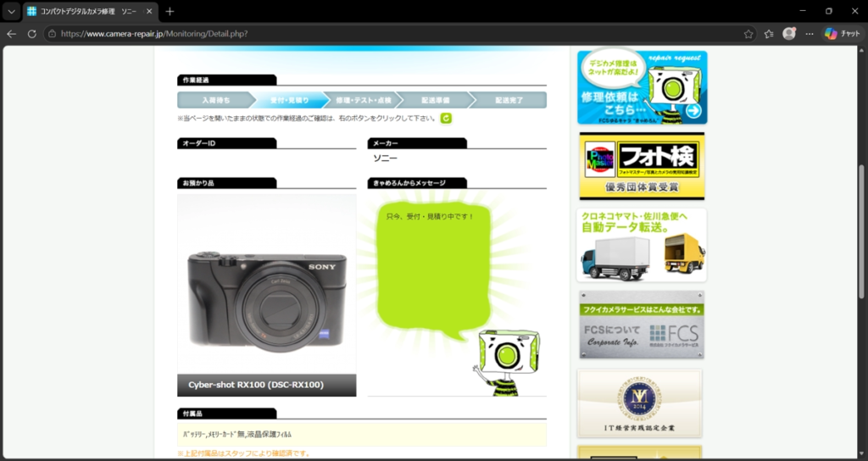Click the green refresh progress button
Image resolution: width=868 pixels, height=461 pixels.
(446, 118)
